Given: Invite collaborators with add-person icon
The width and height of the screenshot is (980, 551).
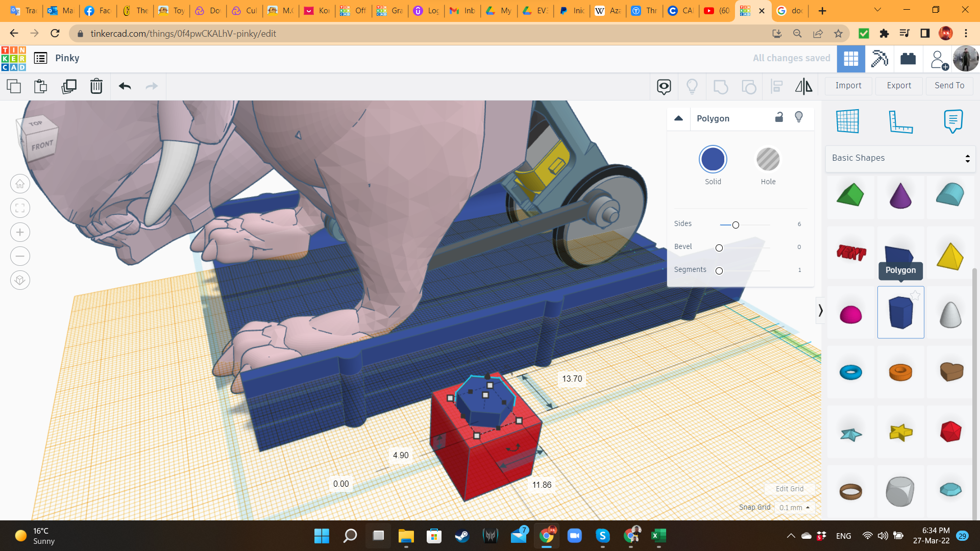Looking at the screenshot, I should tap(939, 60).
